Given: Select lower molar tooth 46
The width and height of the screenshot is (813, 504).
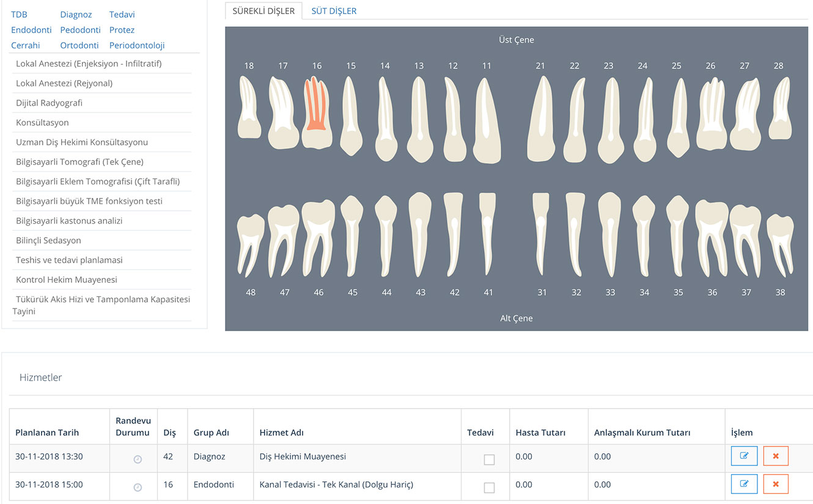Looking at the screenshot, I should (318, 238).
